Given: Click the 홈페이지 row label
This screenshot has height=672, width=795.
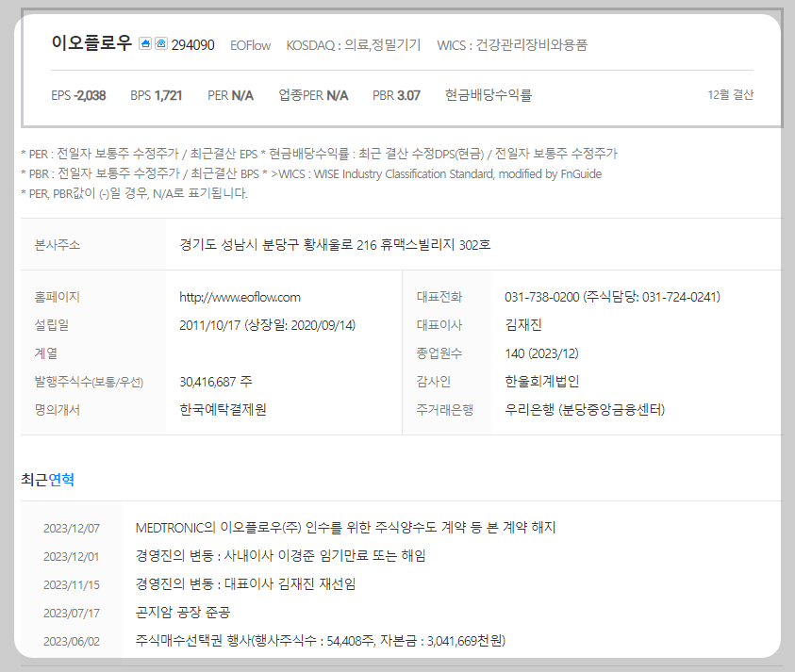Looking at the screenshot, I should pos(58,297).
